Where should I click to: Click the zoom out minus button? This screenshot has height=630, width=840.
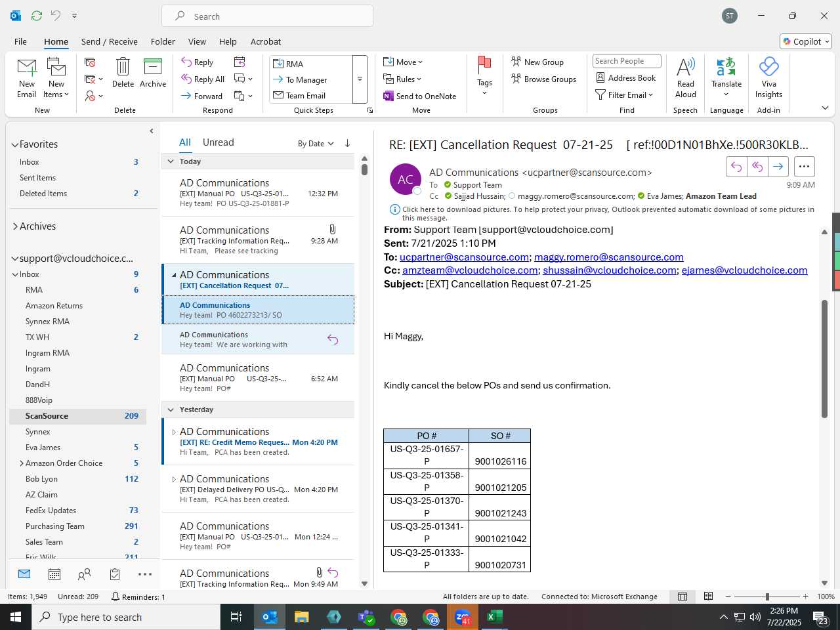coord(728,597)
